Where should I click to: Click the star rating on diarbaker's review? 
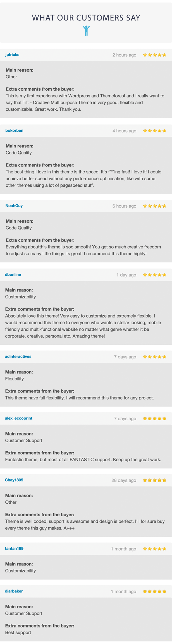[154, 591]
